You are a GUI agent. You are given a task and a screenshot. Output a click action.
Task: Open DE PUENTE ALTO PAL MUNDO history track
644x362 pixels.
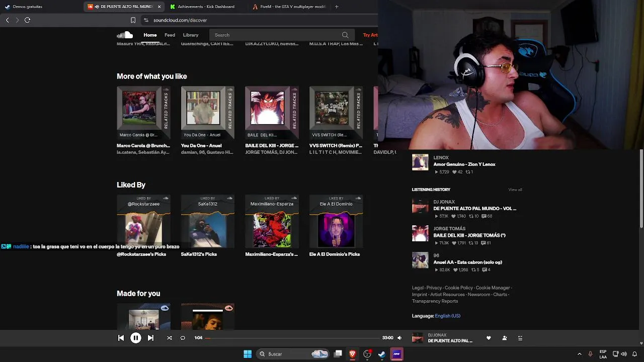tap(475, 208)
